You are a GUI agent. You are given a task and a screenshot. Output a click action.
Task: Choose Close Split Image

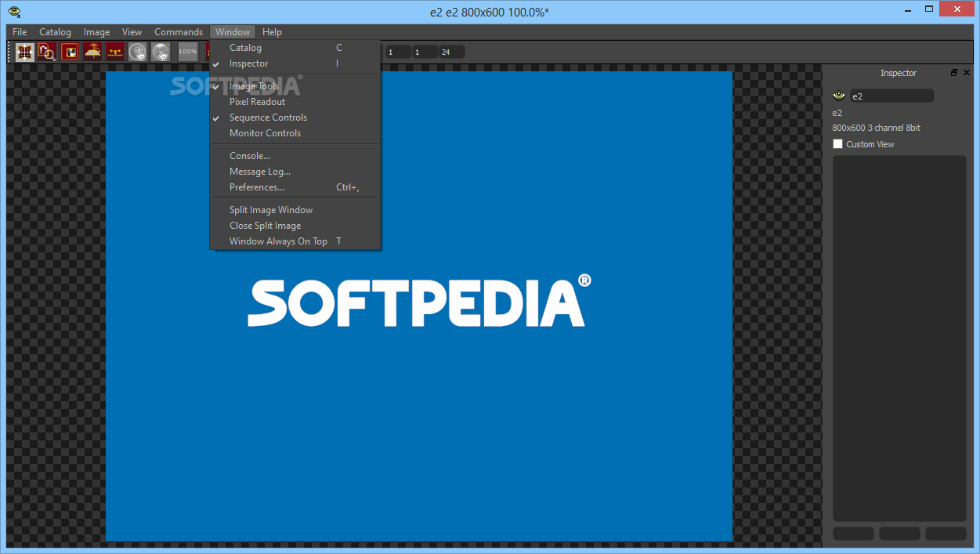pos(295,226)
